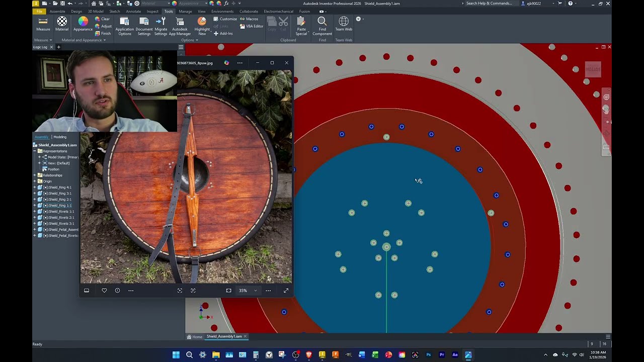Open Migrate Settings
This screenshot has width=644, height=362.
pos(161,26)
